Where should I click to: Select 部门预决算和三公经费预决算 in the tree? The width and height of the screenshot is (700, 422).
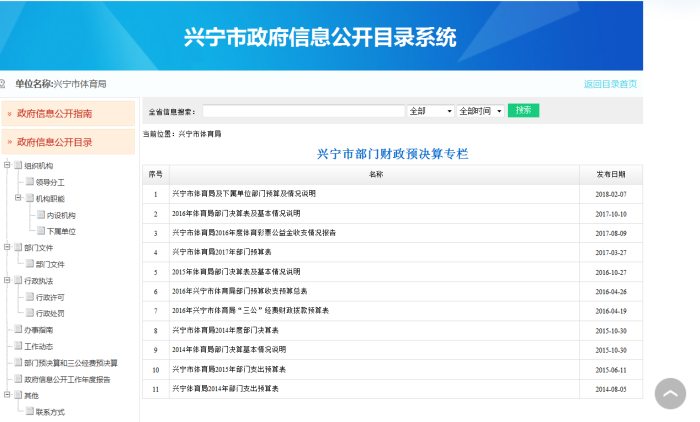(x=71, y=363)
